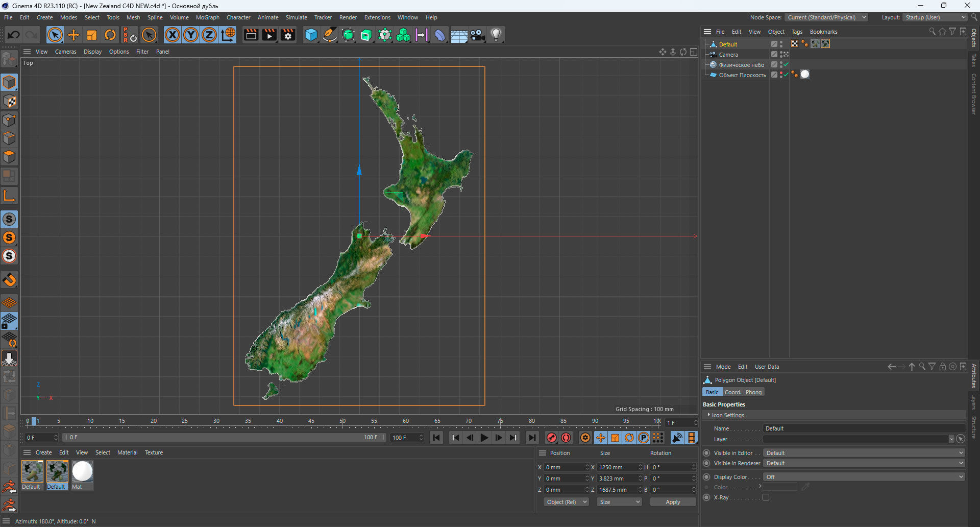Toggle layer box of Default object

[x=774, y=44]
